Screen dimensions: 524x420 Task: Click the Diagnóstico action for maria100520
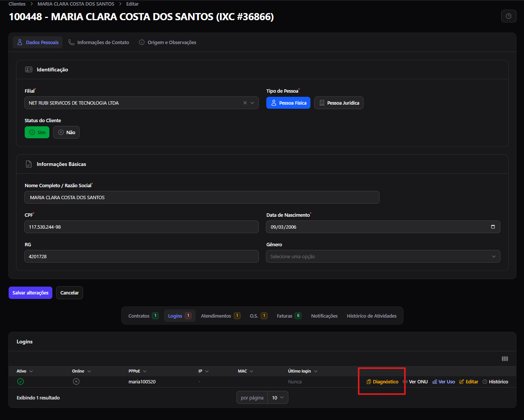pyautogui.click(x=382, y=382)
